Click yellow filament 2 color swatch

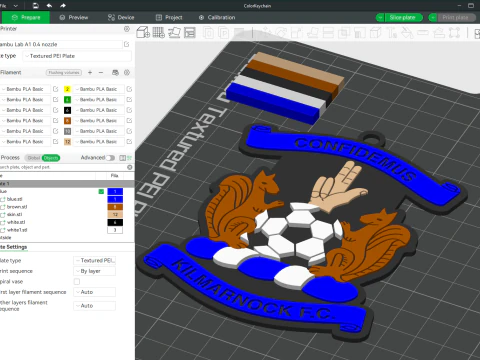pyautogui.click(x=67, y=89)
